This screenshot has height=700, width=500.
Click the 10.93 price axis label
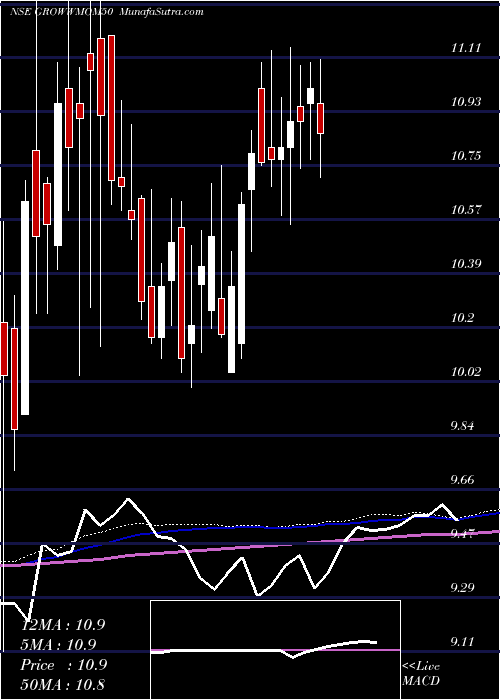[466, 102]
